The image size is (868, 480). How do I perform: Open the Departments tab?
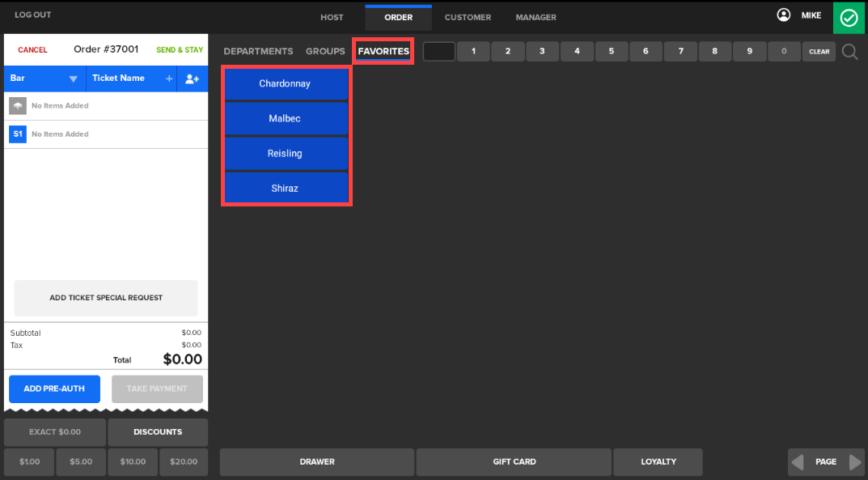[x=258, y=51]
